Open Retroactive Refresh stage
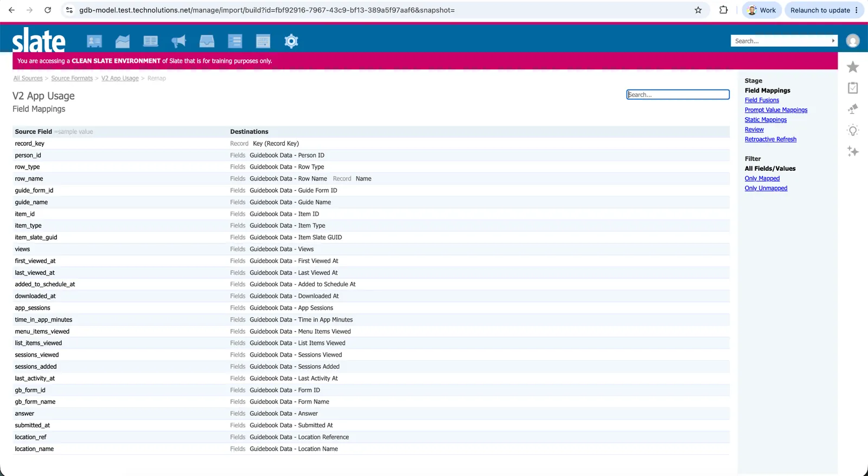Viewport: 868px width, 476px height. pyautogui.click(x=770, y=139)
